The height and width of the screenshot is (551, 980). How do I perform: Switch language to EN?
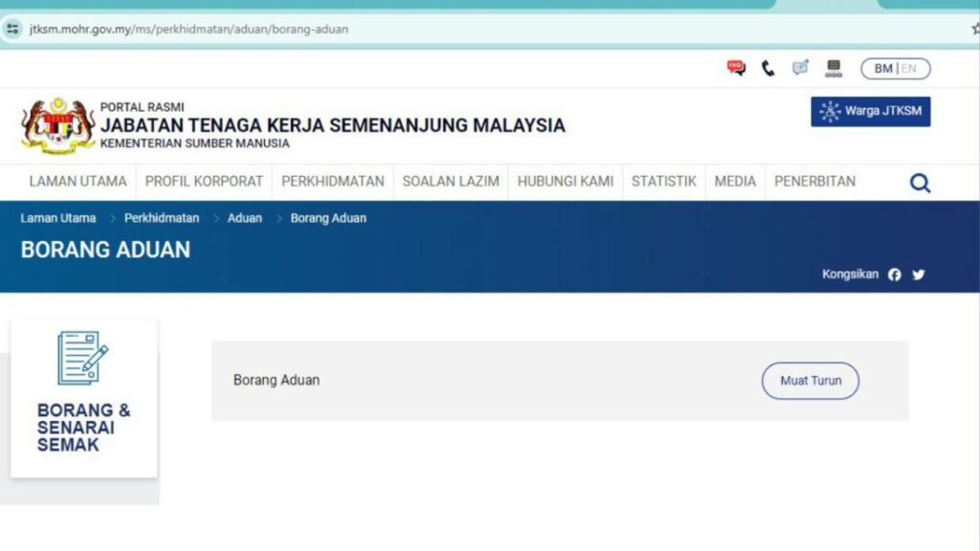point(909,69)
